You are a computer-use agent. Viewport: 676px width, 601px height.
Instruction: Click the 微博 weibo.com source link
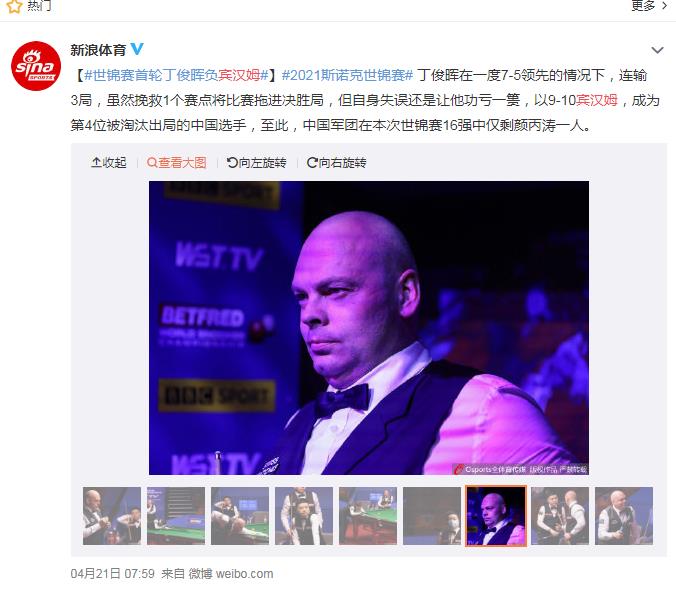pyautogui.click(x=231, y=573)
